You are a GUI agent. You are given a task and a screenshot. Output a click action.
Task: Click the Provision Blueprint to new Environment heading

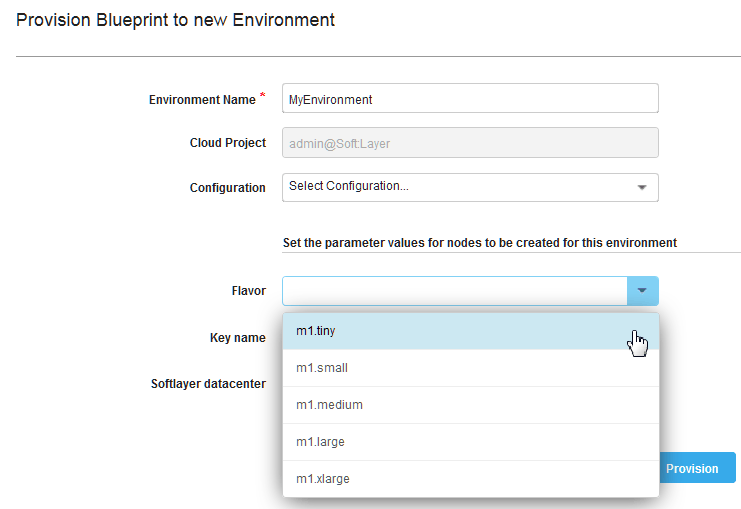click(175, 20)
